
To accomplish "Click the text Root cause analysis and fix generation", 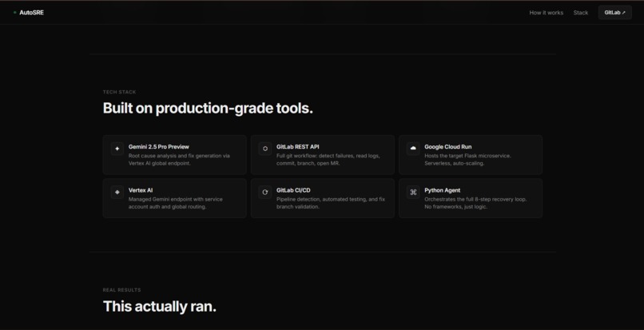I will pyautogui.click(x=174, y=156).
